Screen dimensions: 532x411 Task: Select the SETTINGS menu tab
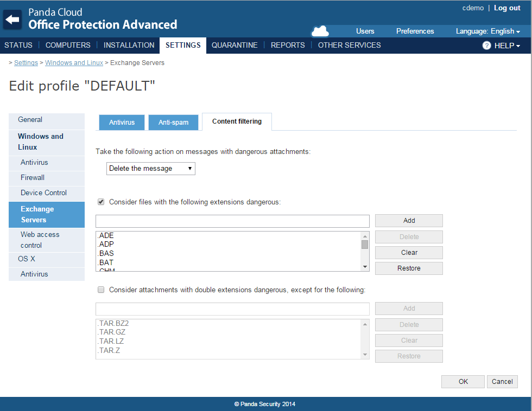(183, 46)
